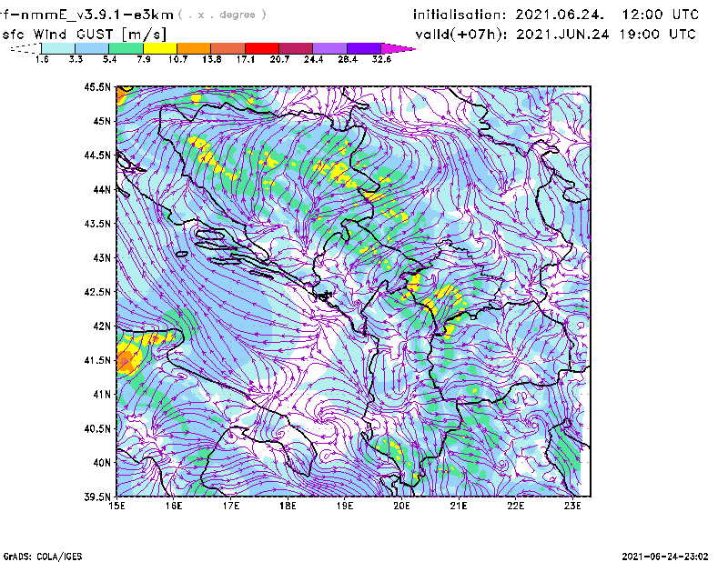Click the 42.5N latitude label
This screenshot has width=728, height=562.
[97, 292]
